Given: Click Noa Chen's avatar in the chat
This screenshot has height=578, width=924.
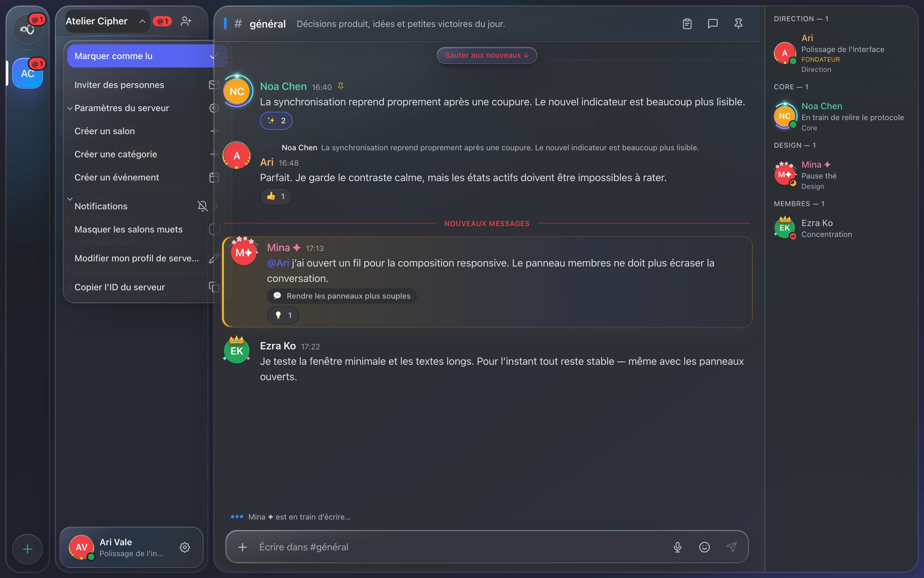Looking at the screenshot, I should (x=237, y=92).
